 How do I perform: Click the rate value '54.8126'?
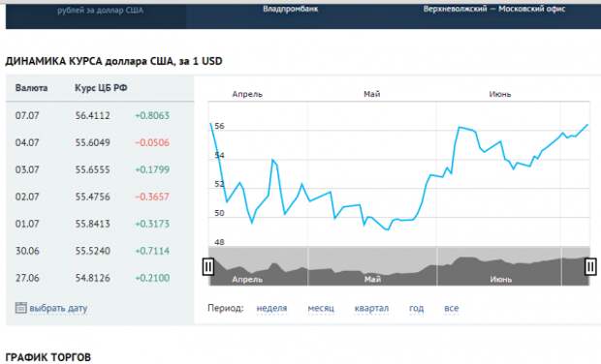coord(92,278)
